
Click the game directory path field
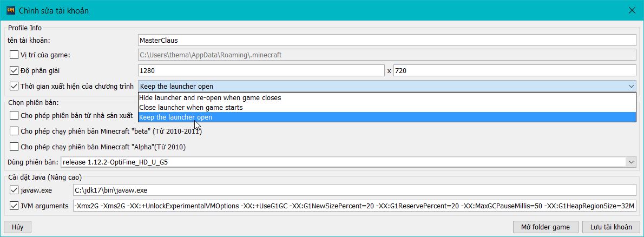(x=387, y=55)
